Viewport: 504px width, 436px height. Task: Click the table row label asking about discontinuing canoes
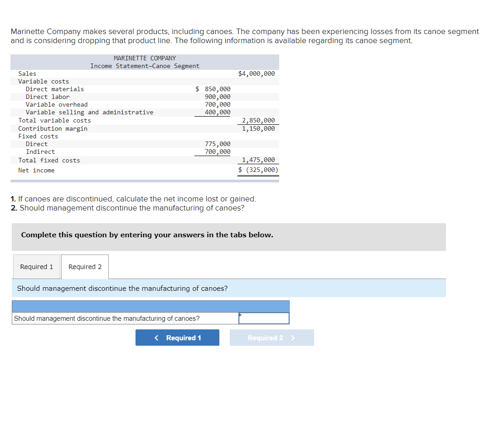click(x=107, y=318)
